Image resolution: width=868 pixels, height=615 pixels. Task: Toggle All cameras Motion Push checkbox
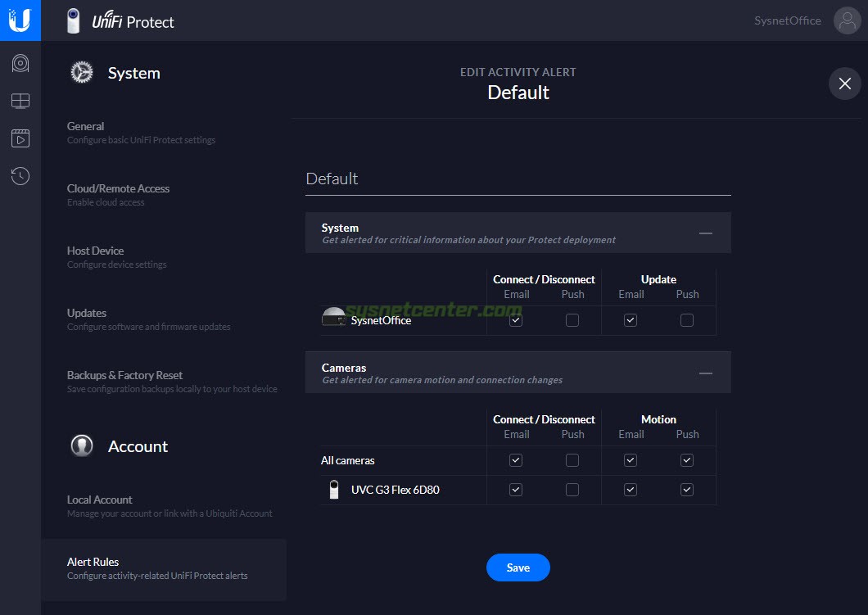tap(687, 460)
